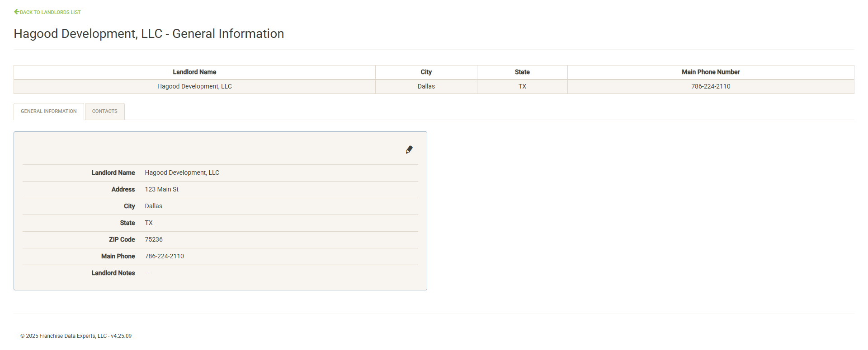The height and width of the screenshot is (350, 868).
Task: Click the page heading for Hagood Development
Action: coord(149,34)
